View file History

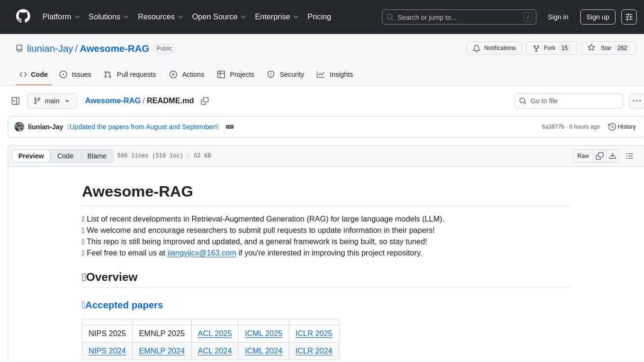tap(622, 127)
